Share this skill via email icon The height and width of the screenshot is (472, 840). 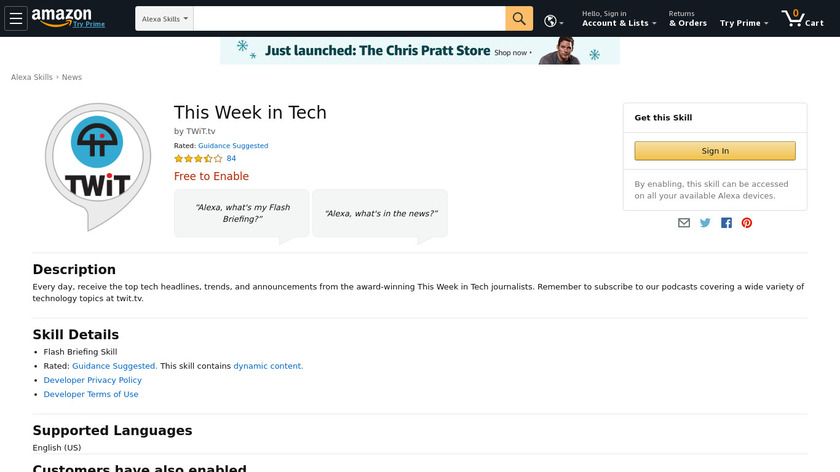684,223
